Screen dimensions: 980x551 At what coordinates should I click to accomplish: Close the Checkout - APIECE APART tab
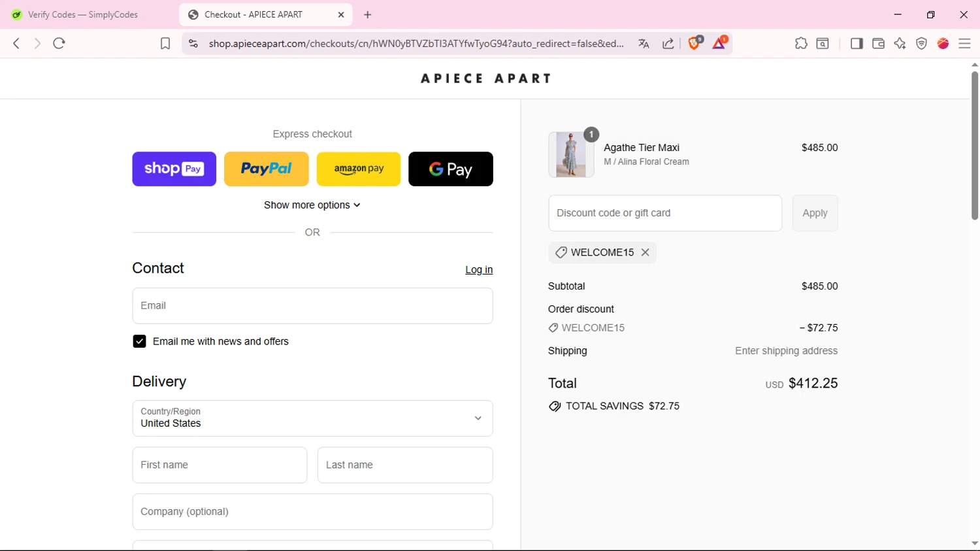[x=341, y=14]
